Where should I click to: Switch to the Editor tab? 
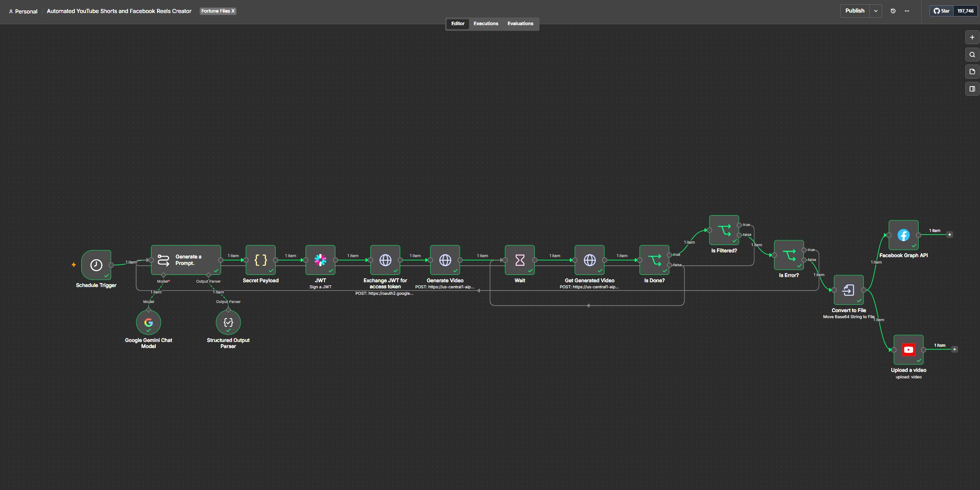pyautogui.click(x=458, y=23)
